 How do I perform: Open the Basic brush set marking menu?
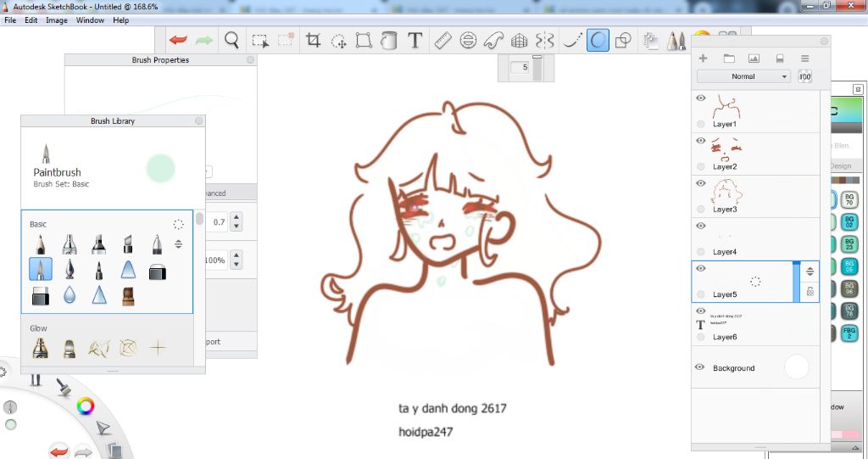(178, 224)
